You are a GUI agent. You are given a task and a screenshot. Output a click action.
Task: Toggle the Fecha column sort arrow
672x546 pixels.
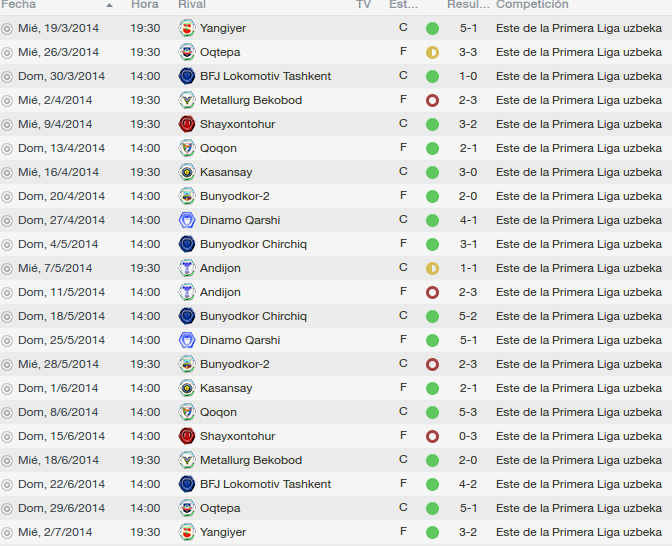pyautogui.click(x=109, y=5)
